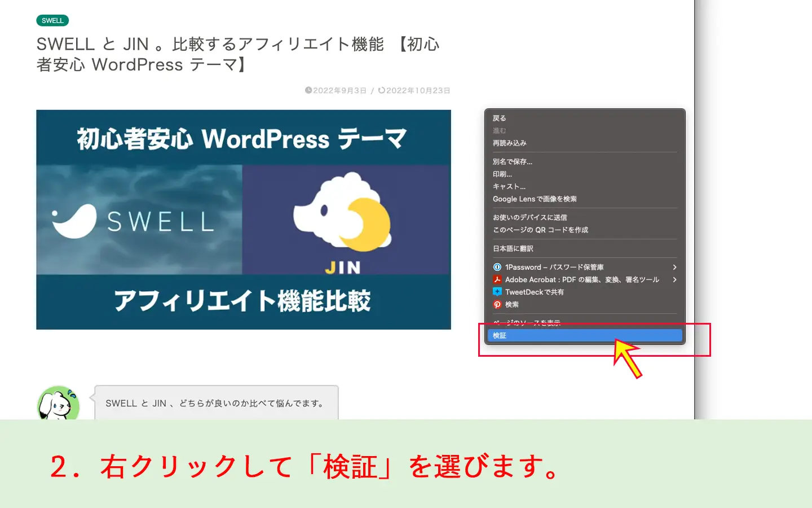Screen dimensions: 812x508
Task: Select キャスト... from the context menu
Action: (x=585, y=187)
